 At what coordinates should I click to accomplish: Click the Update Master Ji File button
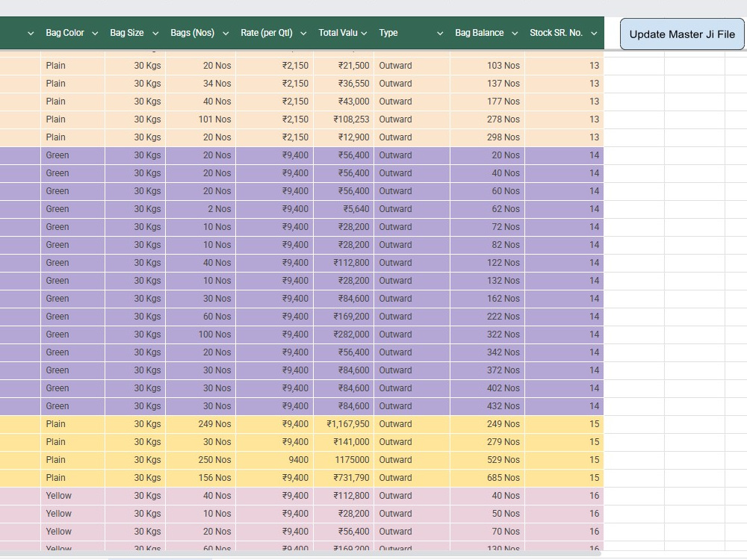coord(682,34)
